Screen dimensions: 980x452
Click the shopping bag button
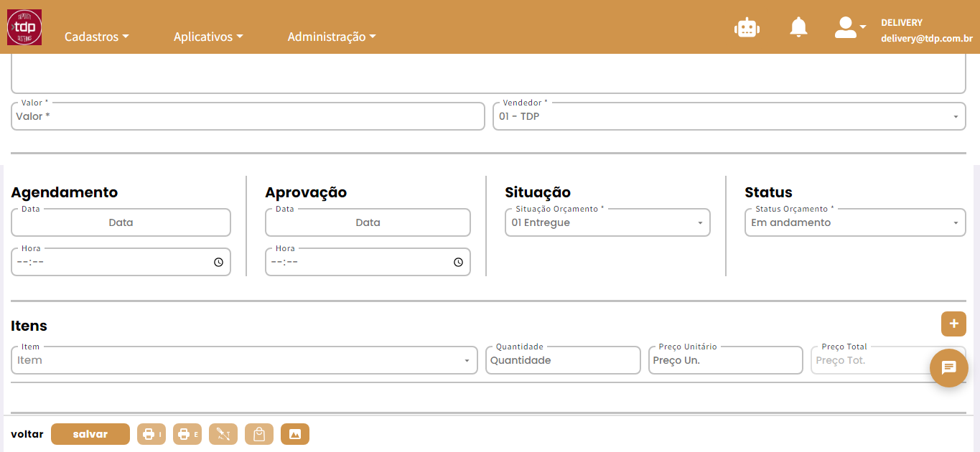point(259,434)
